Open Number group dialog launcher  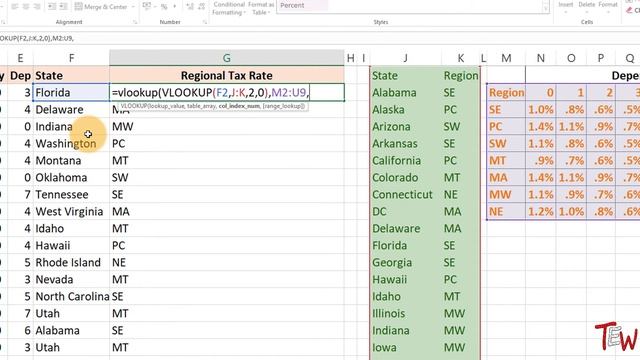coord(205,22)
